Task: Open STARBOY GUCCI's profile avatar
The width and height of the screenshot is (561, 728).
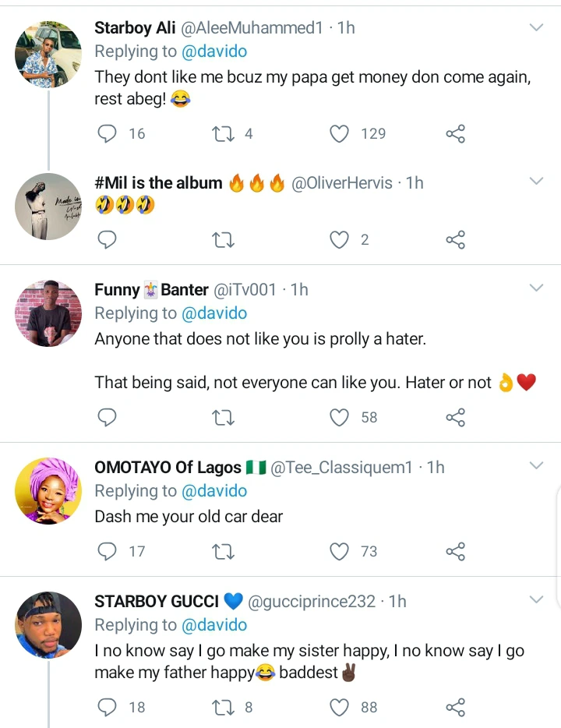Action: 48,625
